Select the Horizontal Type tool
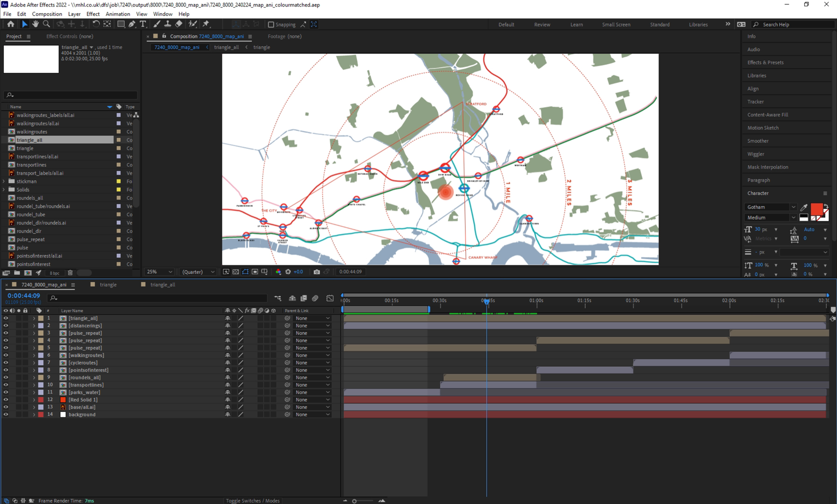Screen dimensions: 837x504 [x=143, y=24]
